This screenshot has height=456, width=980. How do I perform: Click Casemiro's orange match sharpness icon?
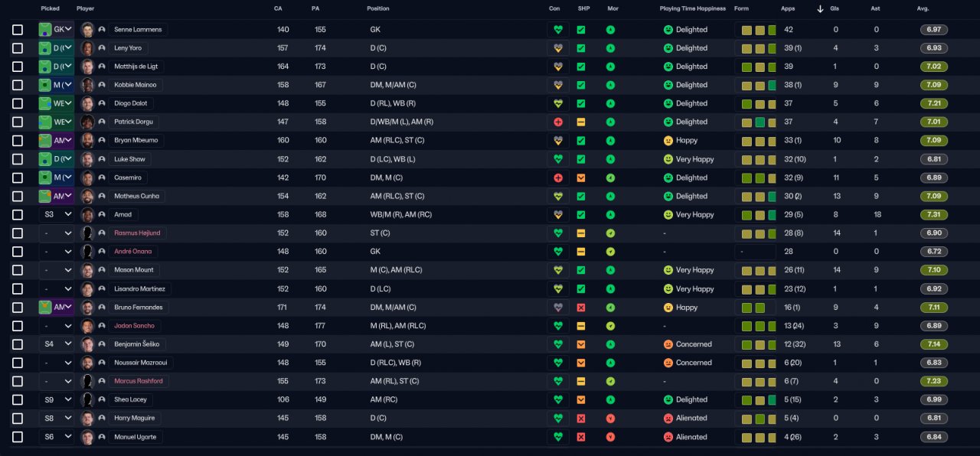(x=581, y=178)
